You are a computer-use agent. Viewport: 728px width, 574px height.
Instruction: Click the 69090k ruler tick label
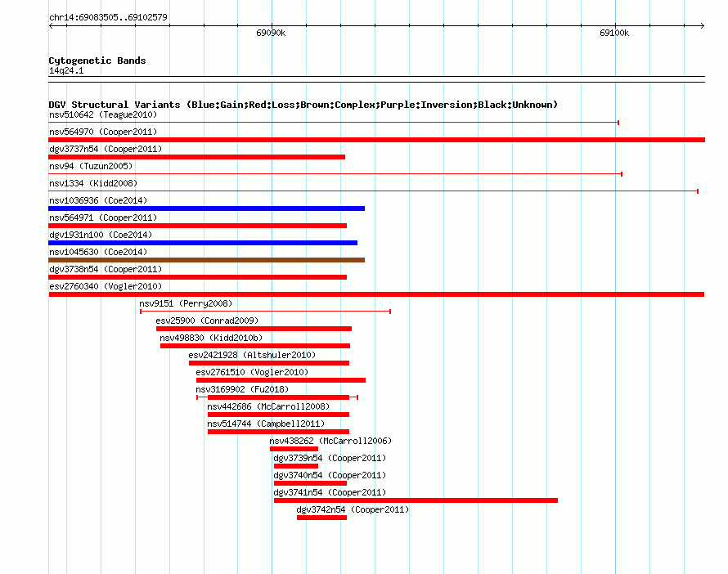pyautogui.click(x=271, y=33)
